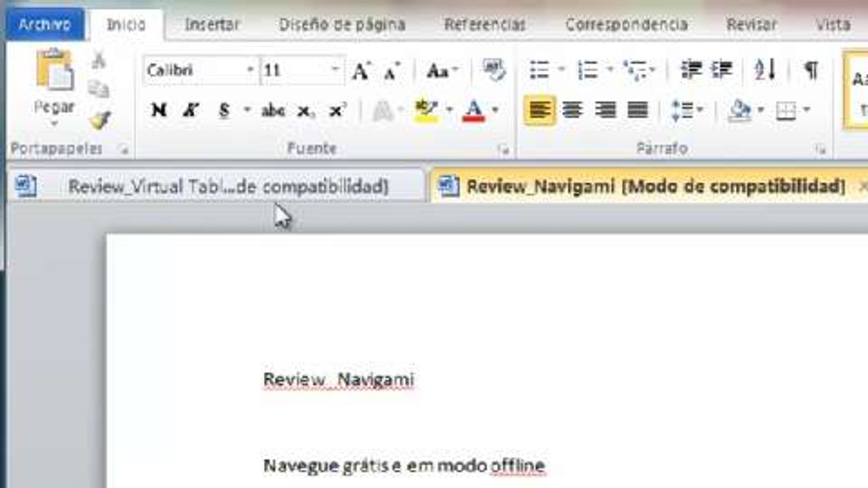Screen dimensions: 868x488
Task: Expand the borders options arrow
Action: 806,110
